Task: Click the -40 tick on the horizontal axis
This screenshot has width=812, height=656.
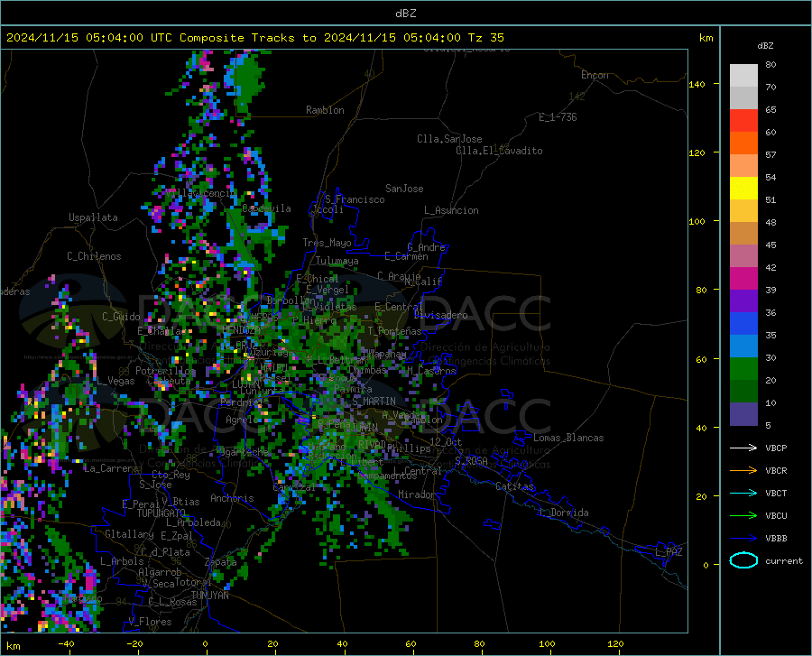Action: (66, 643)
